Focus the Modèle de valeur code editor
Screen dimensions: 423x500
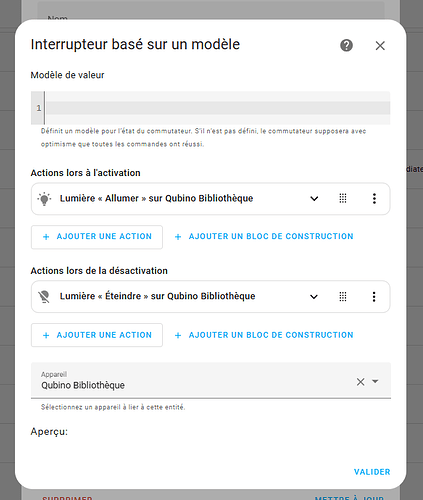[211, 108]
